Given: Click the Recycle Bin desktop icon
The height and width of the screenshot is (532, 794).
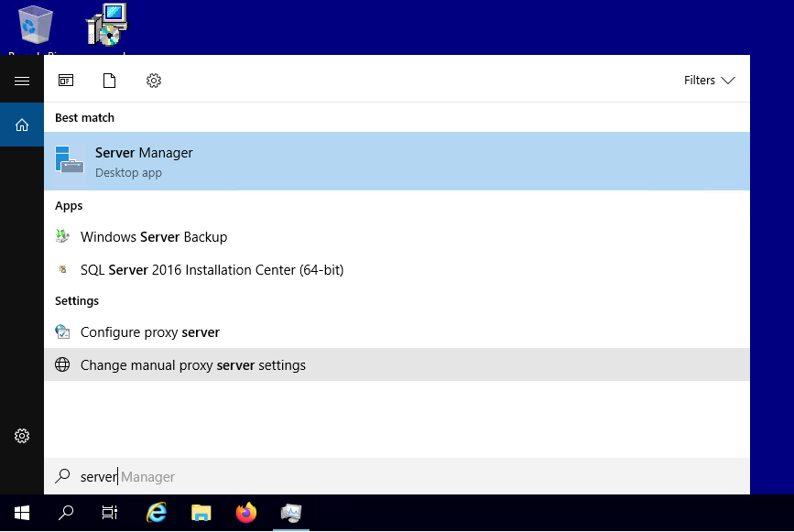Looking at the screenshot, I should pos(35,25).
